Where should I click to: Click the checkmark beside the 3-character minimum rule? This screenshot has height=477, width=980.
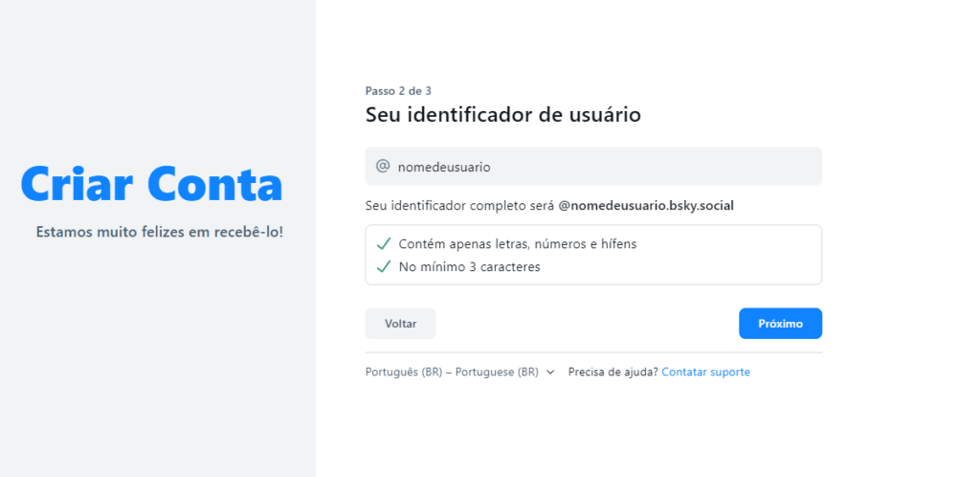pos(383,266)
